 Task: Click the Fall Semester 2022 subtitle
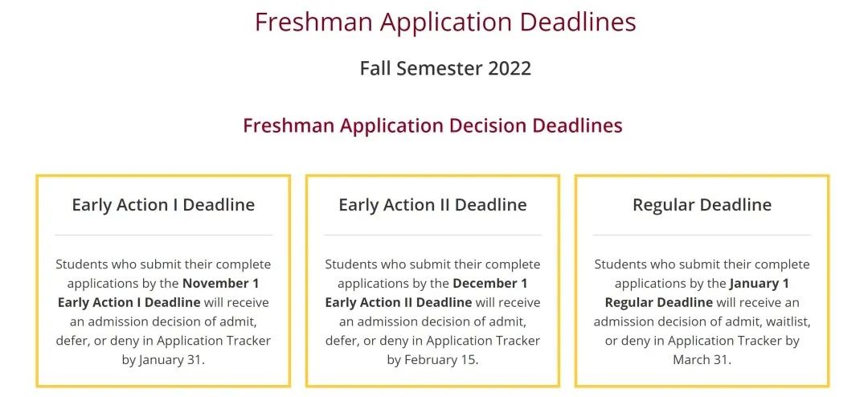point(445,68)
